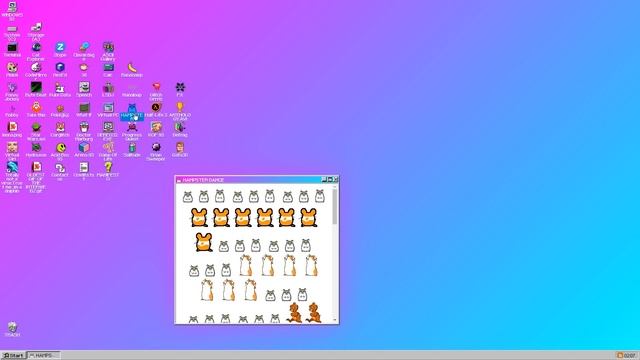The image size is (640, 360).
Task: Minimize the Hampster Dance window
Action: pyautogui.click(x=324, y=180)
